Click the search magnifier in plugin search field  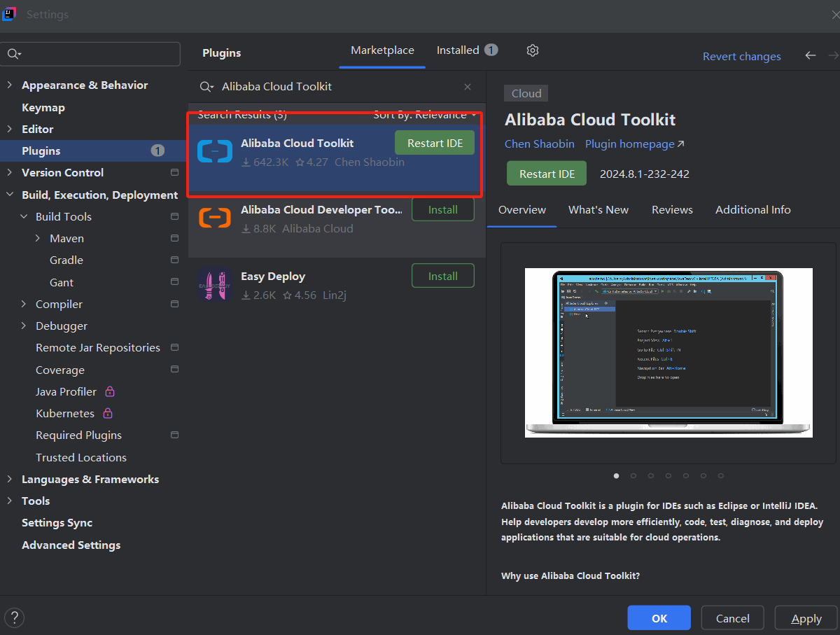click(x=206, y=87)
